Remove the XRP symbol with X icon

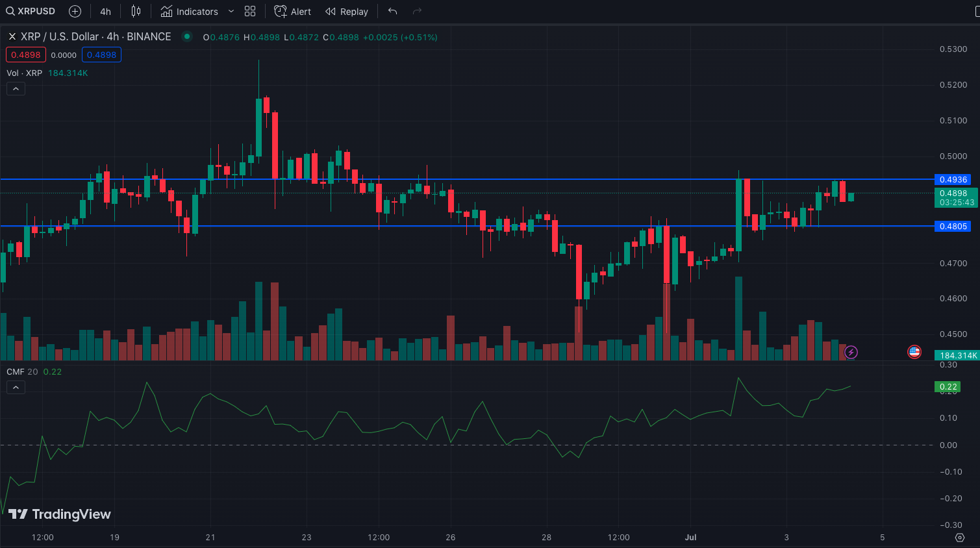tap(12, 37)
